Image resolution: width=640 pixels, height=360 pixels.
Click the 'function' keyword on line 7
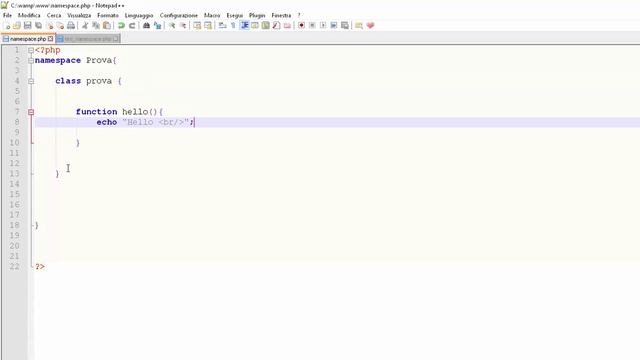click(x=96, y=112)
